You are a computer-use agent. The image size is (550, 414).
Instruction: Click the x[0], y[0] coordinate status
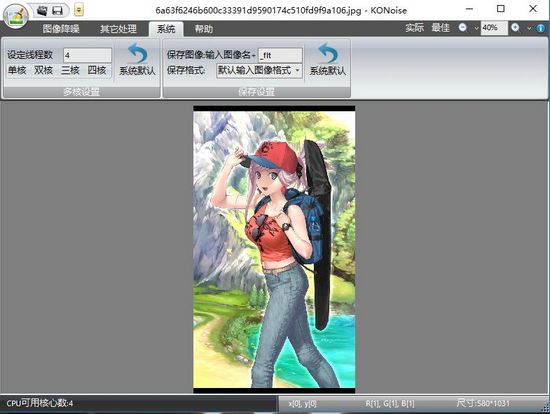(x=302, y=404)
